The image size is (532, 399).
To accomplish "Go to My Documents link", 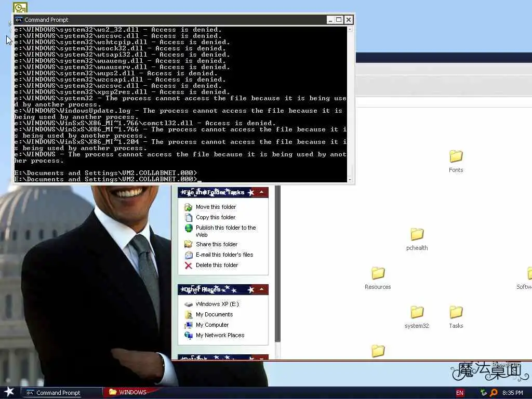I will coord(214,314).
